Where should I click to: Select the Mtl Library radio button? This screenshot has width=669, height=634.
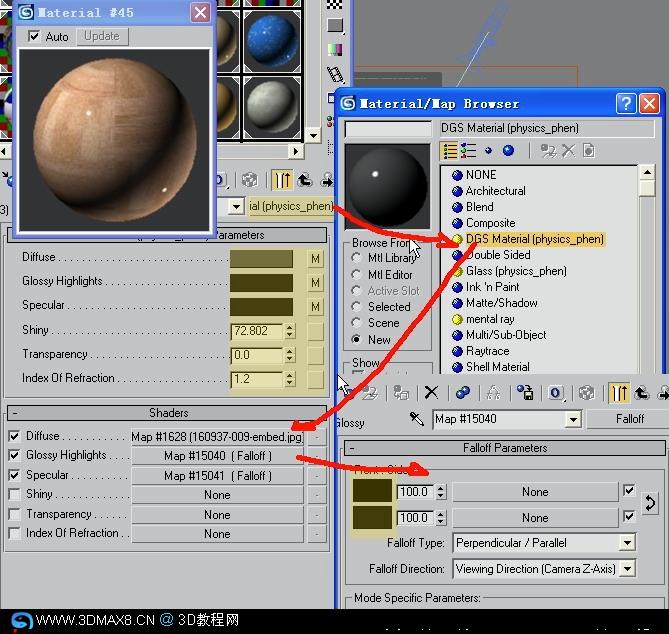[356, 258]
